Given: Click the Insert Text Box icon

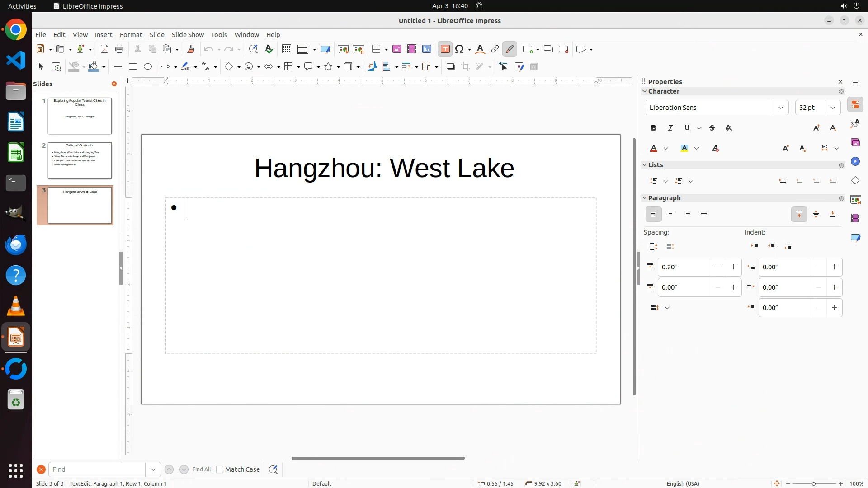Looking at the screenshot, I should tap(445, 49).
